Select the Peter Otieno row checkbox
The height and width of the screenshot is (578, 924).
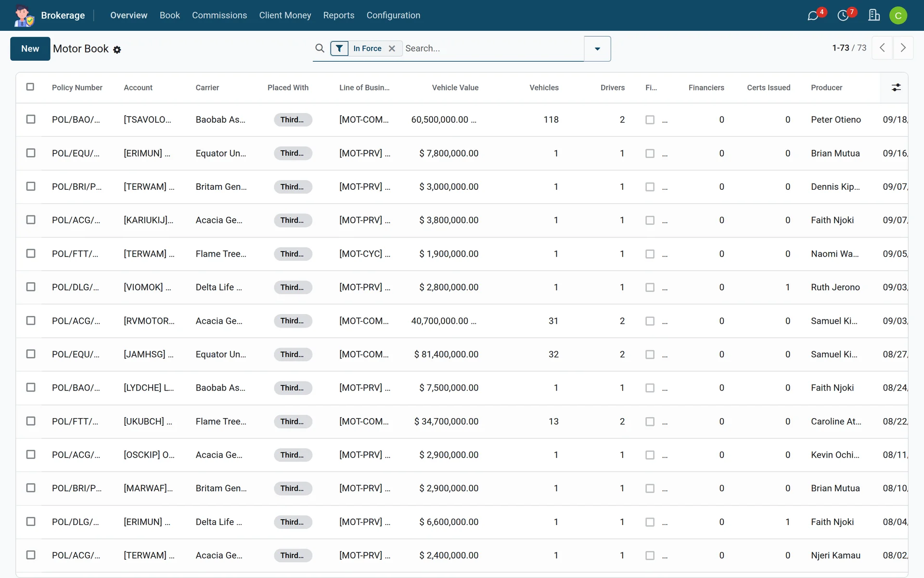pos(31,119)
